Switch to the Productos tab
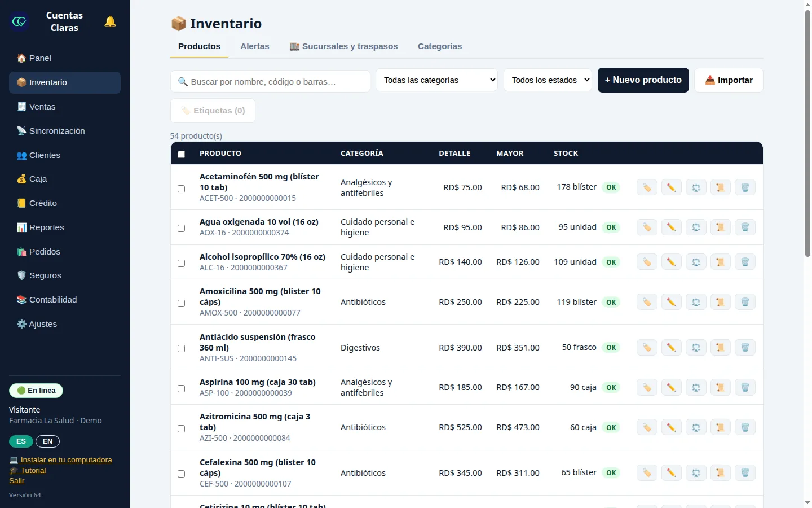 199,46
